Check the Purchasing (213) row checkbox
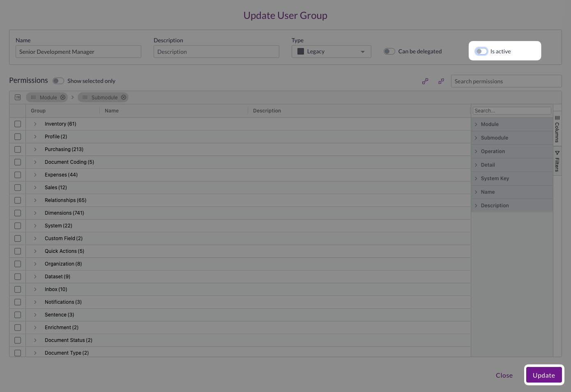Viewport: 571px width, 392px height. tap(18, 149)
